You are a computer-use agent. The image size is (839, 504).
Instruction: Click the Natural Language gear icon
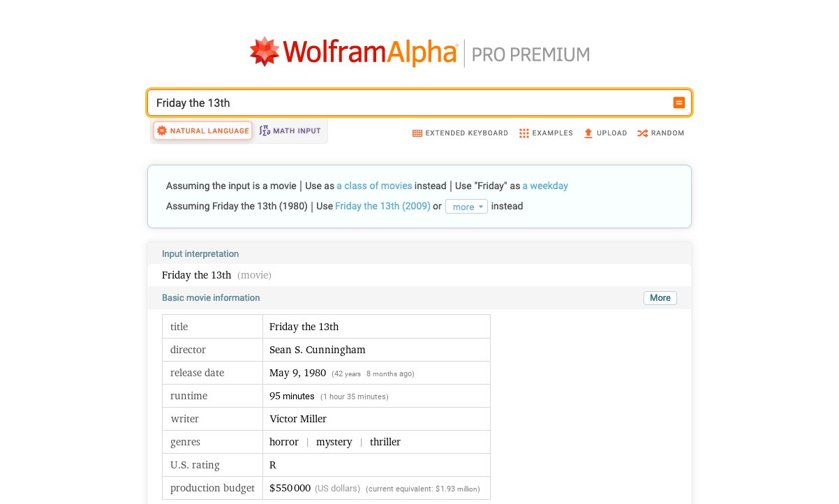pyautogui.click(x=161, y=131)
